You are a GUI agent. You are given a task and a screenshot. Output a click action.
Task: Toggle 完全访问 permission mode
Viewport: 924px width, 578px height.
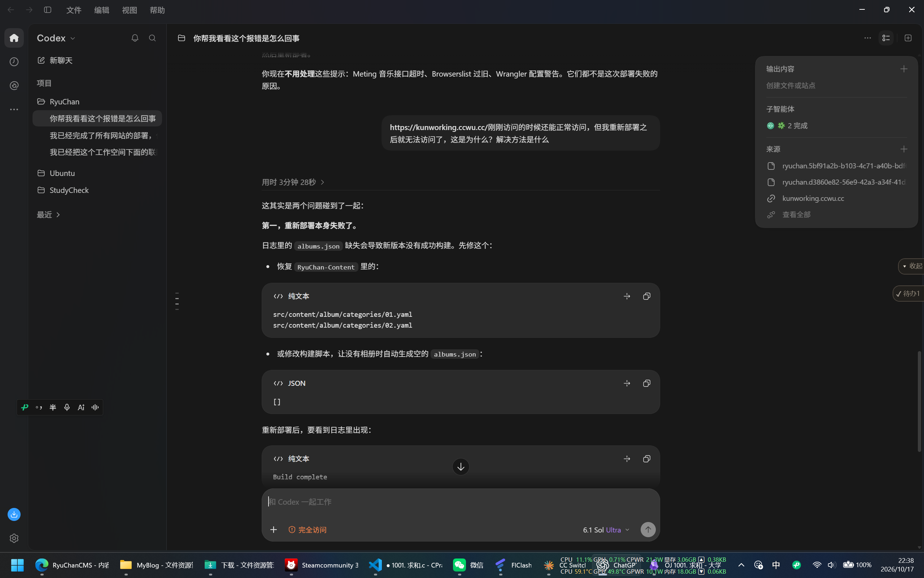coord(308,530)
